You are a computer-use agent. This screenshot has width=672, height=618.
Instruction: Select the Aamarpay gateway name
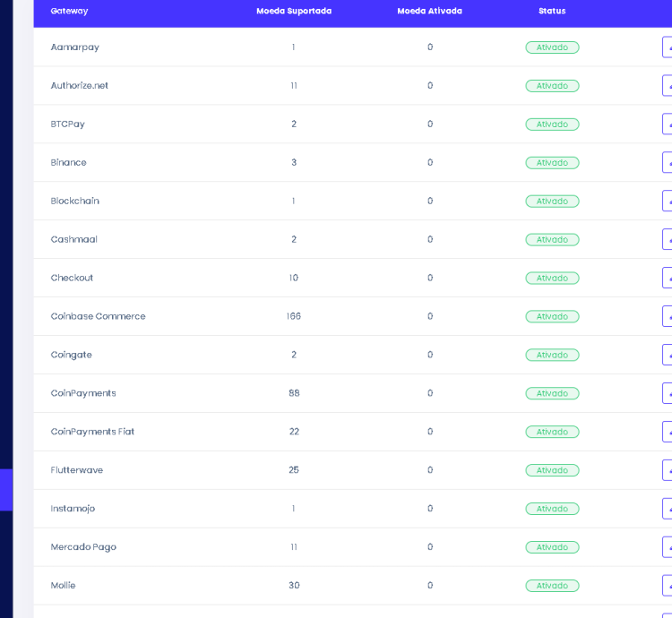[74, 47]
